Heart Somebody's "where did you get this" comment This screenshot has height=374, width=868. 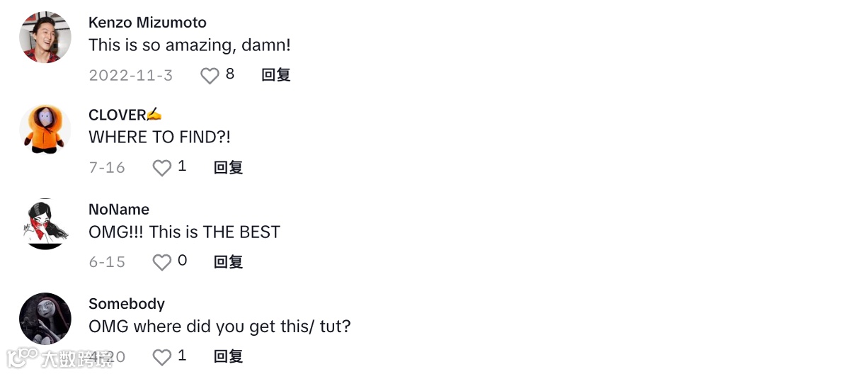click(162, 356)
